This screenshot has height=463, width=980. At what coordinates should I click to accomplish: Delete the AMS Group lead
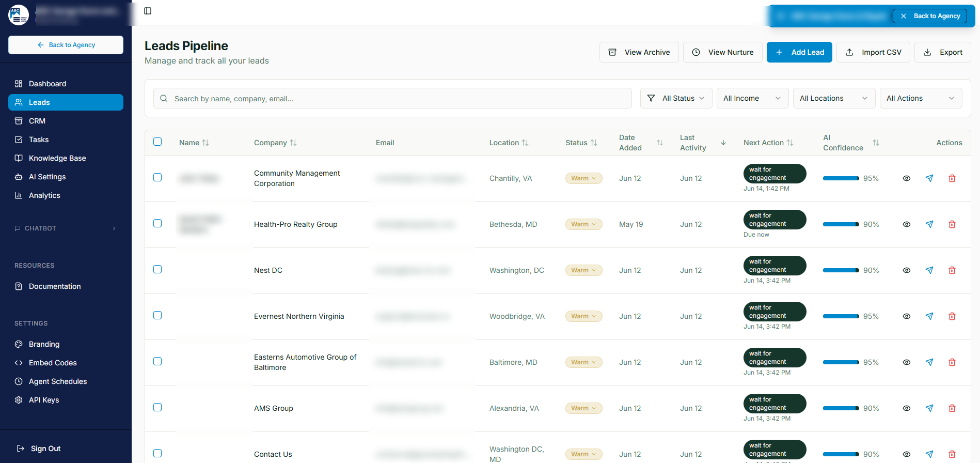pos(952,408)
